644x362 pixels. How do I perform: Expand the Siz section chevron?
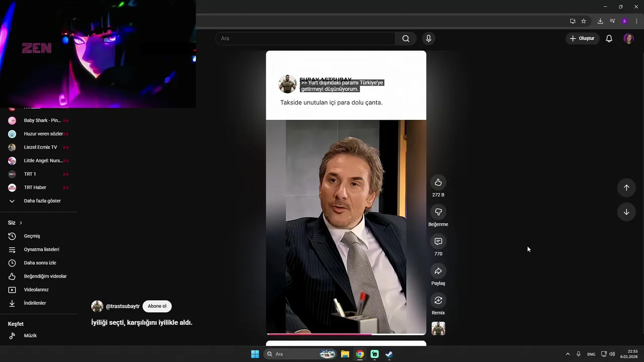click(x=21, y=223)
